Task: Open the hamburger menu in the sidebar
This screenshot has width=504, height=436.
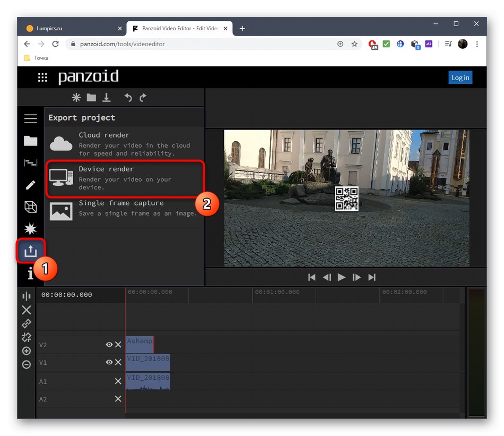Action: [30, 118]
